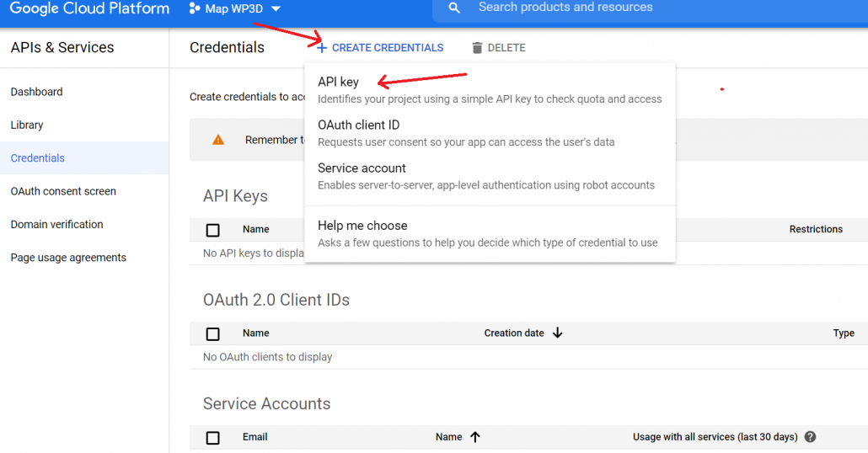Click the No OAuth clients to display text
The height and width of the screenshot is (453, 868).
pos(267,357)
